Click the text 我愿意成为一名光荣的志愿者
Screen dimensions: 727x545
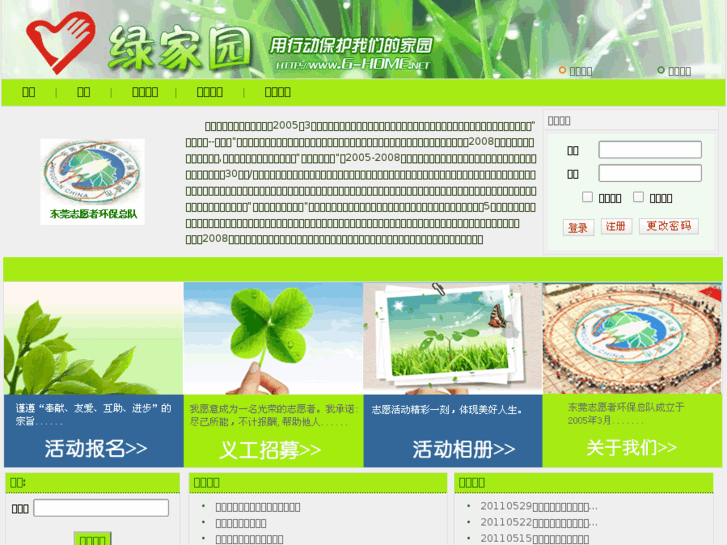(x=254, y=409)
